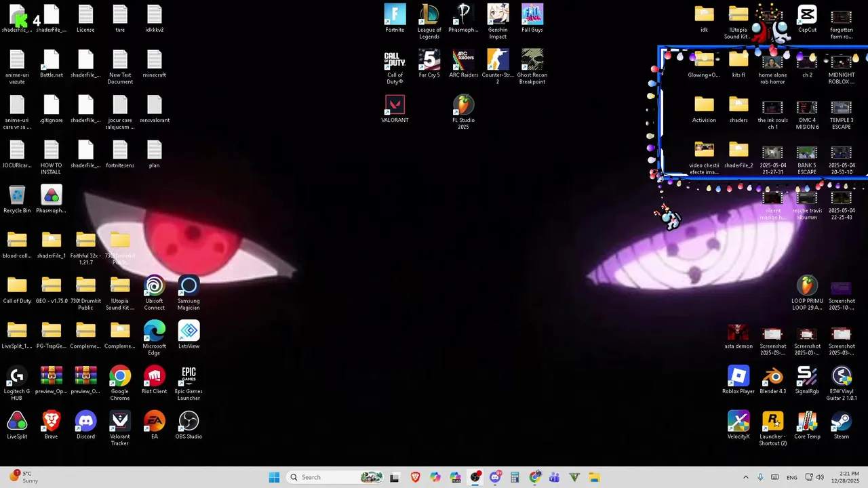Open the VelocityX shortcut
868x488 pixels.
pyautogui.click(x=738, y=426)
